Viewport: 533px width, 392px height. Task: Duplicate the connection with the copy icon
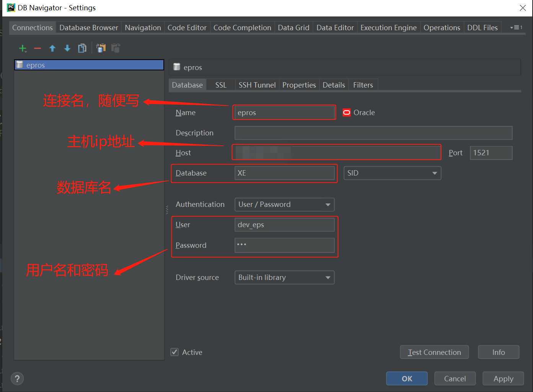82,48
